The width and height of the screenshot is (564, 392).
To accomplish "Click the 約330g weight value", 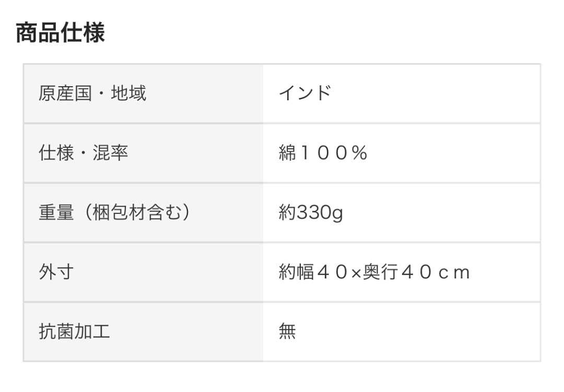I will tap(311, 213).
